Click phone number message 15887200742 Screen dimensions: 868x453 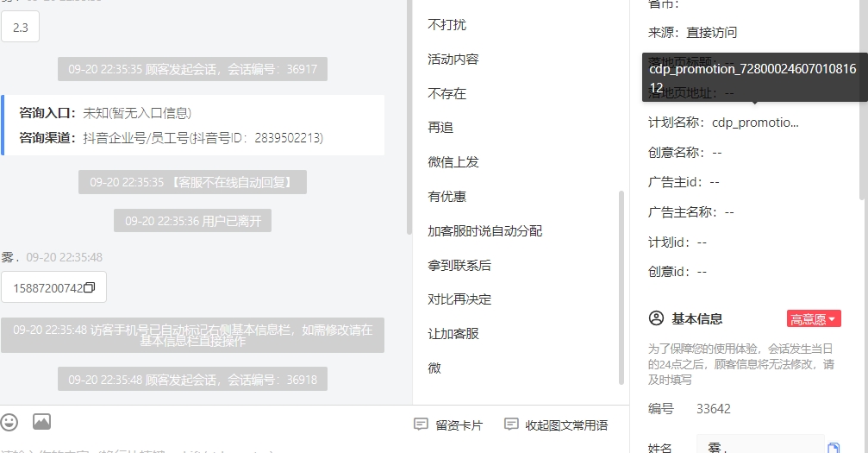click(53, 287)
